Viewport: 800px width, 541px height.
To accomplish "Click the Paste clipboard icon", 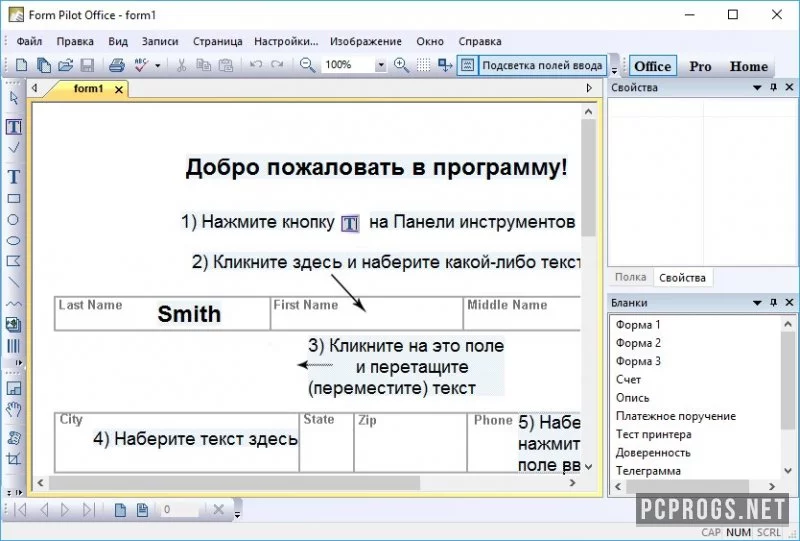I will point(226,65).
